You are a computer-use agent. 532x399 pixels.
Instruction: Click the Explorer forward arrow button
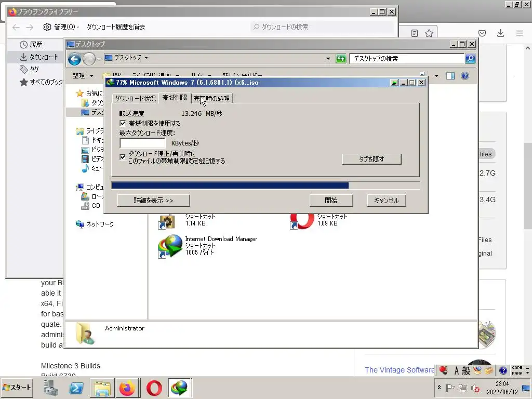89,59
